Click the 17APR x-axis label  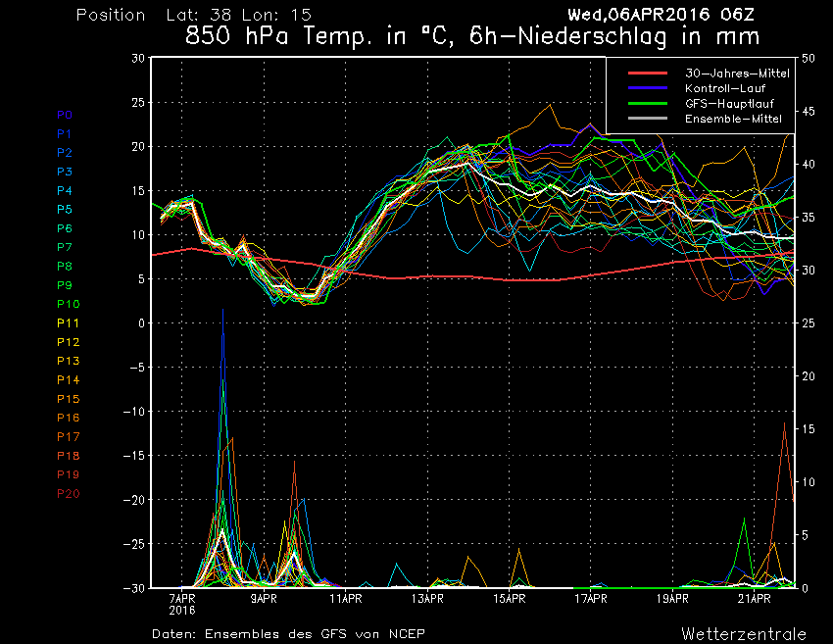click(x=591, y=599)
